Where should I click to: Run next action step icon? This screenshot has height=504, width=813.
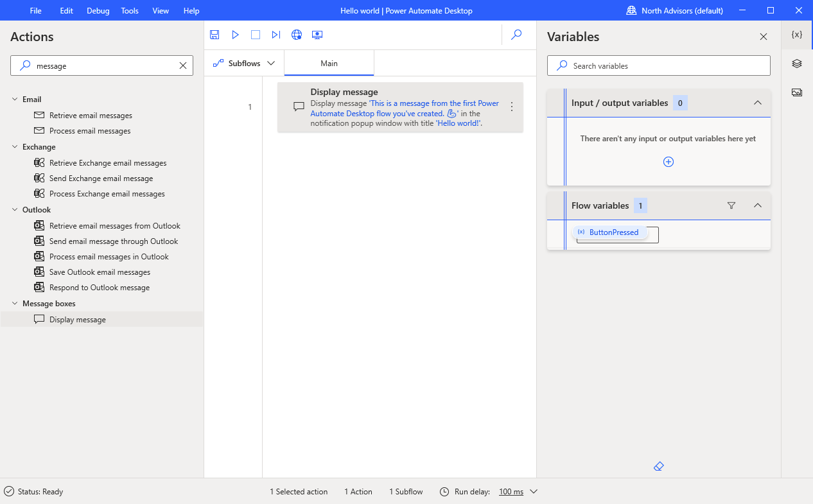(x=276, y=35)
